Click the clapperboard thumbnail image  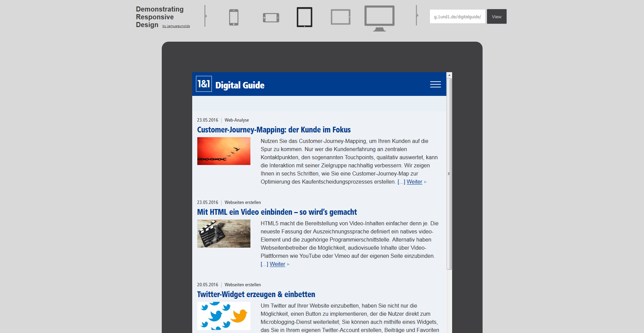click(x=224, y=233)
